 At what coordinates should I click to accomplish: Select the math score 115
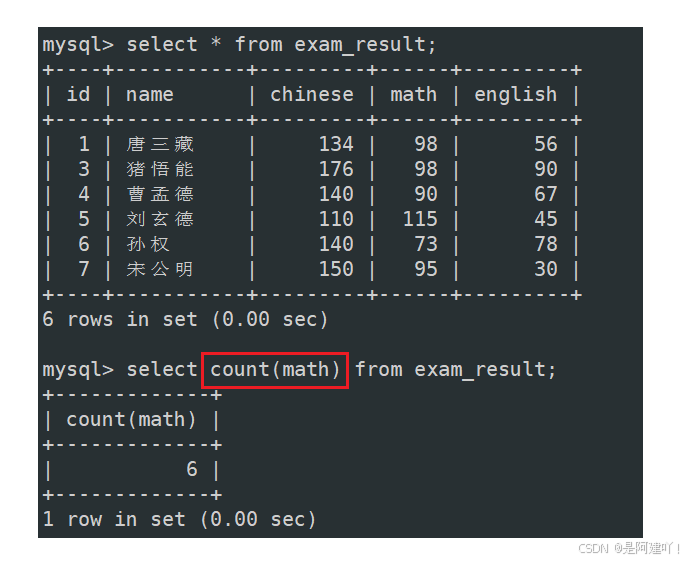tap(420, 219)
